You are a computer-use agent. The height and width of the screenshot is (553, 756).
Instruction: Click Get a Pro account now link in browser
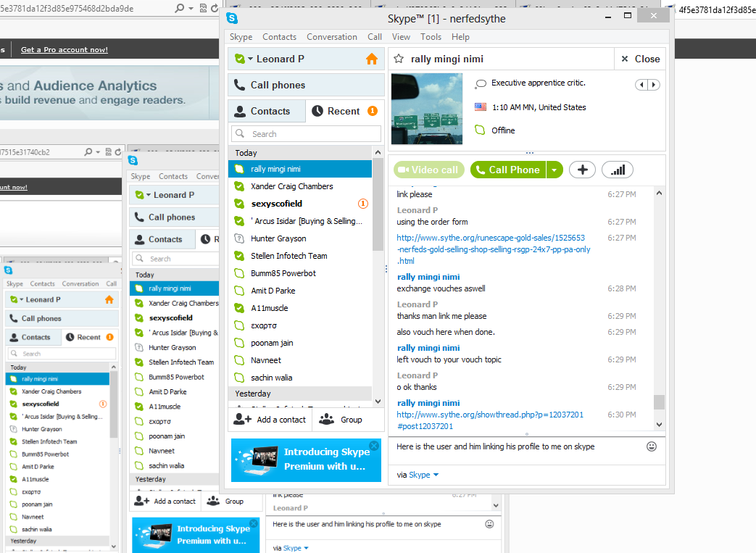(64, 50)
